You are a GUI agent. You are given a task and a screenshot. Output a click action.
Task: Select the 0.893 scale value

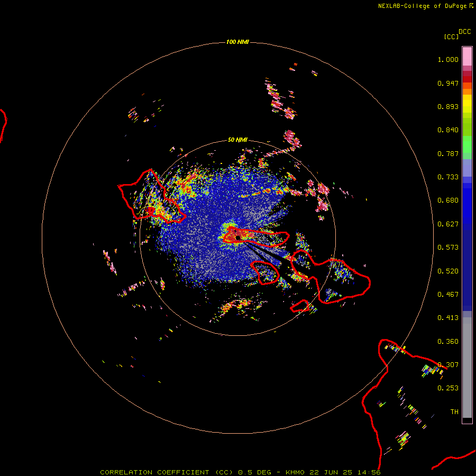click(448, 106)
